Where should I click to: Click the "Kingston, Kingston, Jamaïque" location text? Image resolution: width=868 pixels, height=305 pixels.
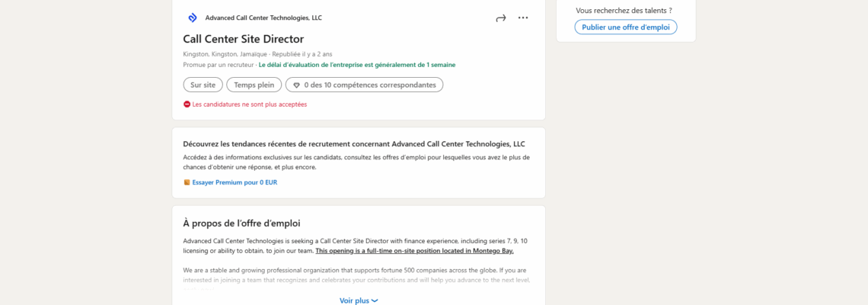225,54
